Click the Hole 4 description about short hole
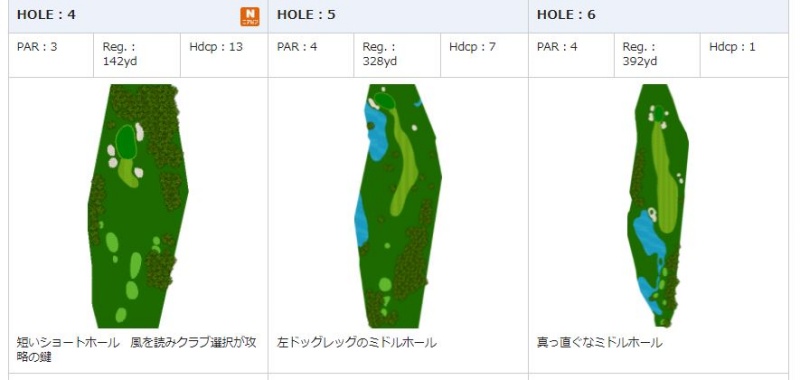Screen dimensions: 800x380 tap(136, 349)
